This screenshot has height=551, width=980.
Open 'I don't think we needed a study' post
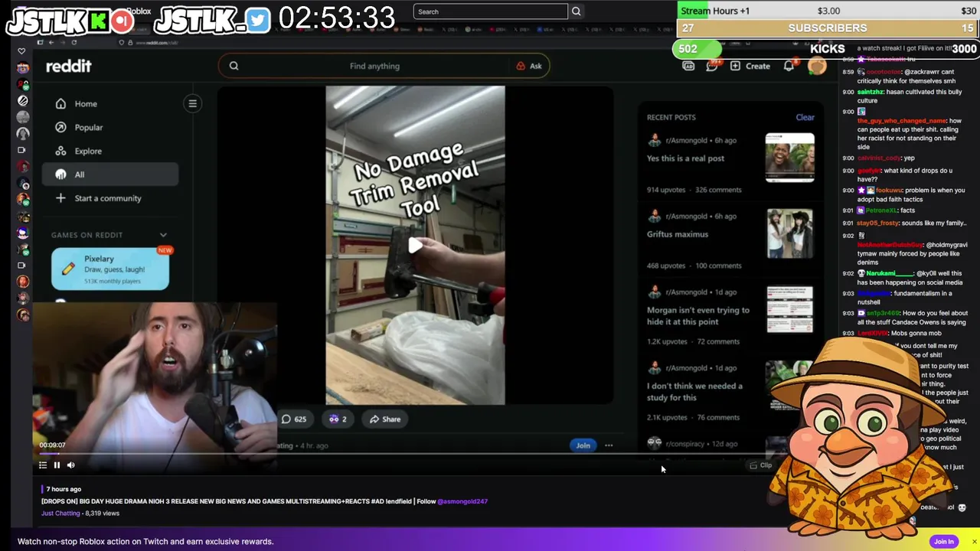(x=694, y=391)
